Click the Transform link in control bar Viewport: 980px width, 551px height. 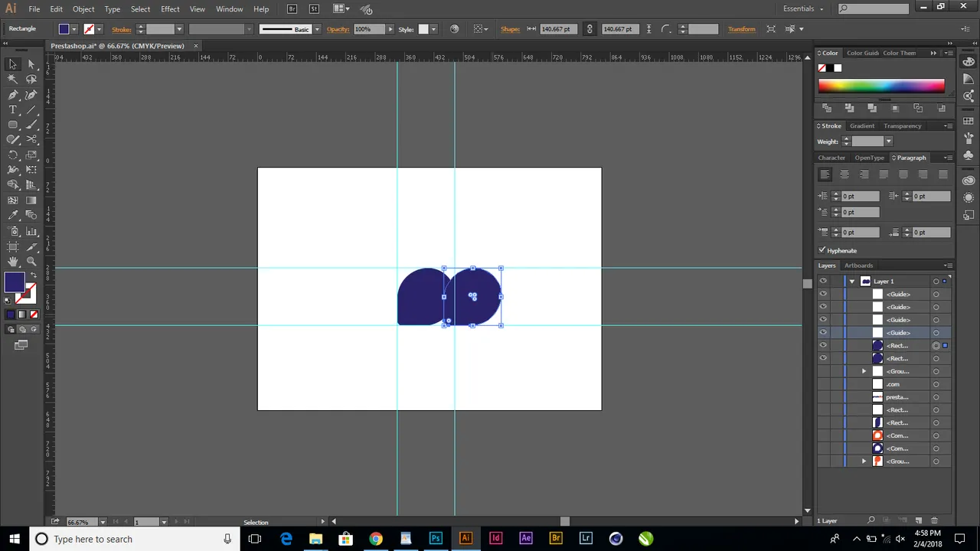pyautogui.click(x=741, y=29)
